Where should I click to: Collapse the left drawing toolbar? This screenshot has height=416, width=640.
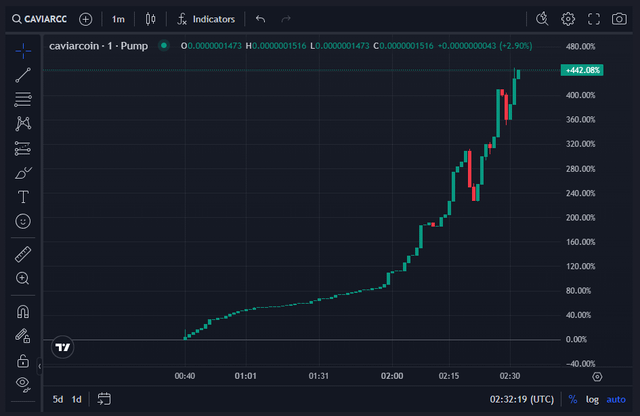coord(42,366)
